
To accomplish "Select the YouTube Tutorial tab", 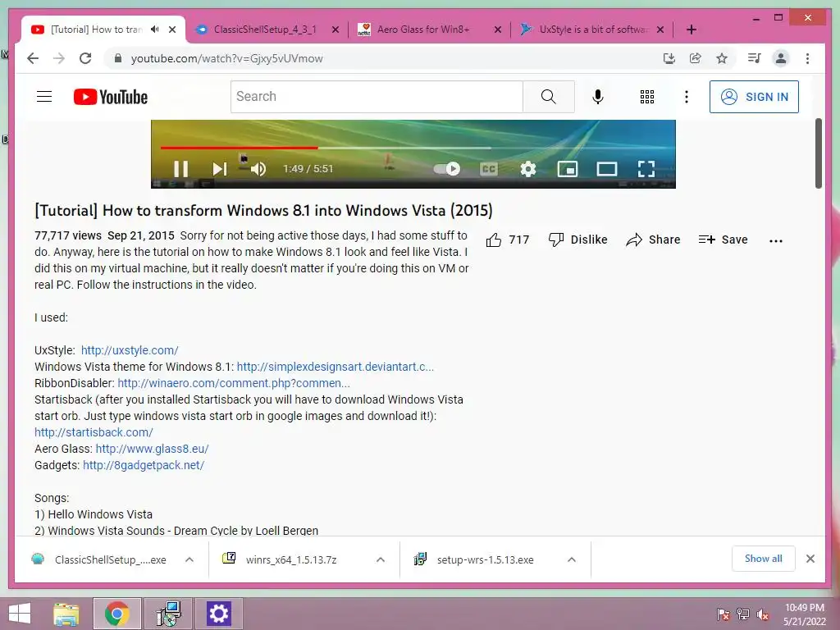I will point(97,30).
